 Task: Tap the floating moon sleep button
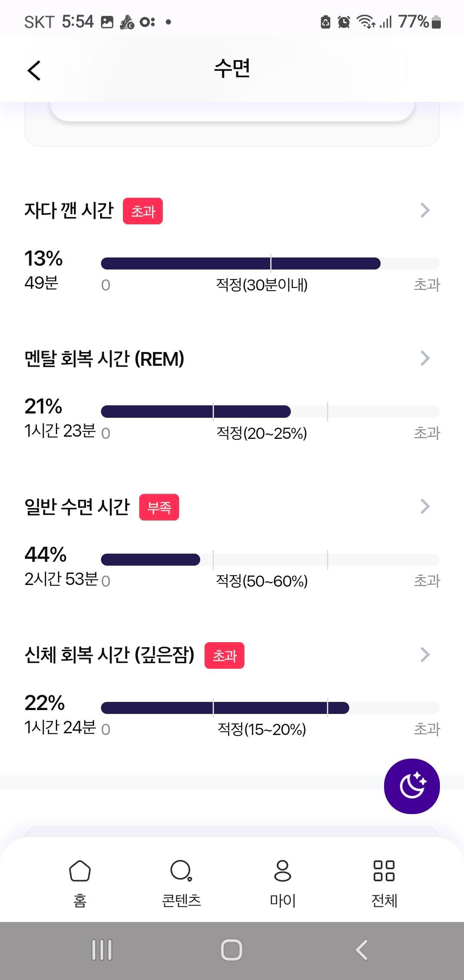point(412,786)
